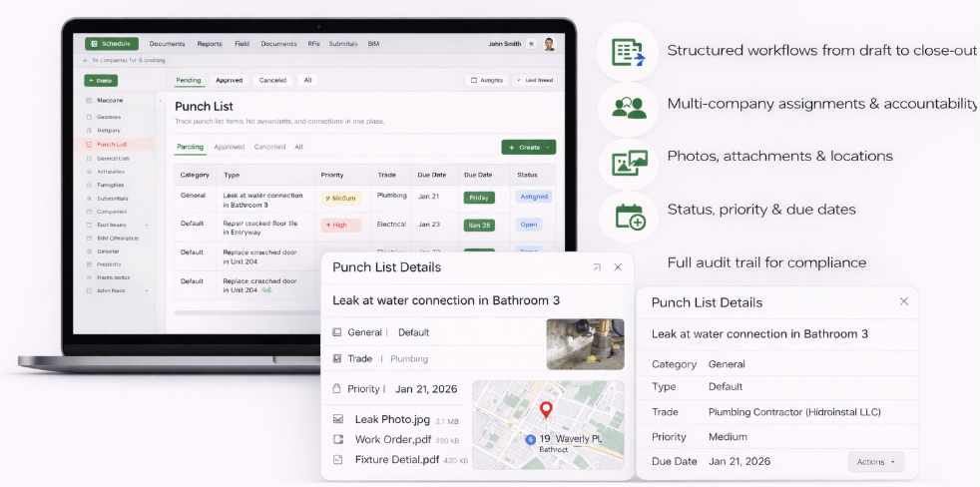Click the green Create button above the table

click(x=528, y=148)
